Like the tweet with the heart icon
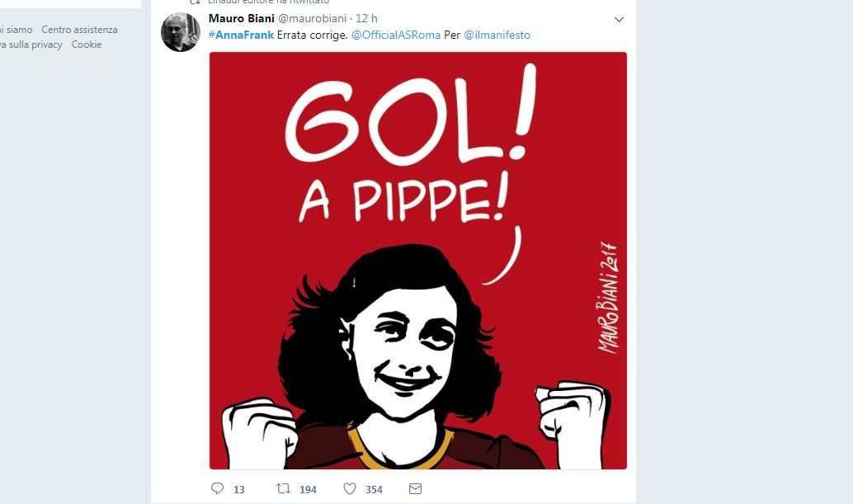The width and height of the screenshot is (853, 504). 349,488
